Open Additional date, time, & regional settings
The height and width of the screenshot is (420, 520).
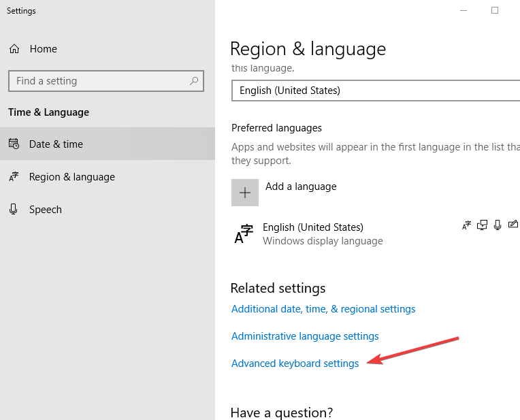323,309
